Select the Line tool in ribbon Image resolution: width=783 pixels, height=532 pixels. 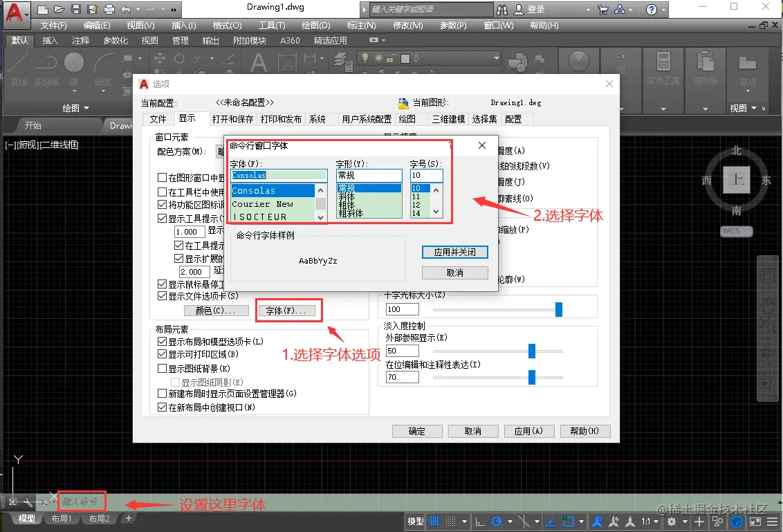tap(19, 68)
